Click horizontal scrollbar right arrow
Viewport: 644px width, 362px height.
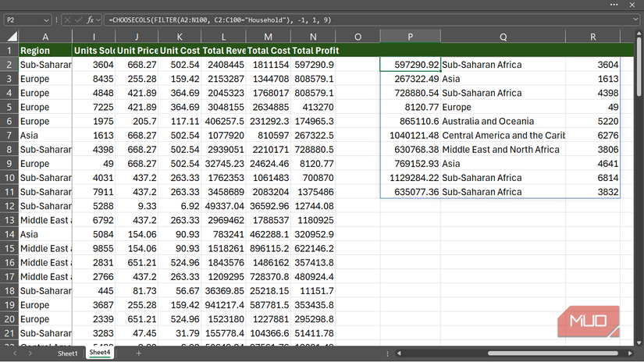point(630,353)
